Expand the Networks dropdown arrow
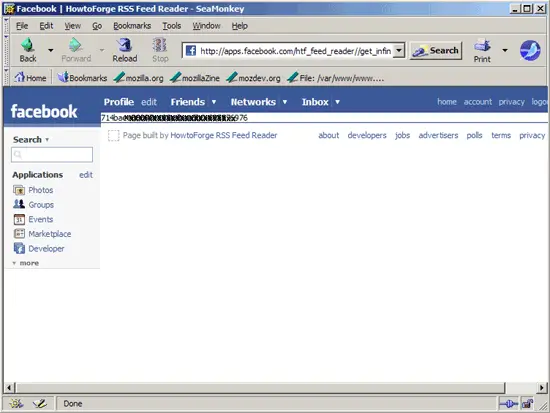Viewport: 550px width, 413px height. point(285,102)
